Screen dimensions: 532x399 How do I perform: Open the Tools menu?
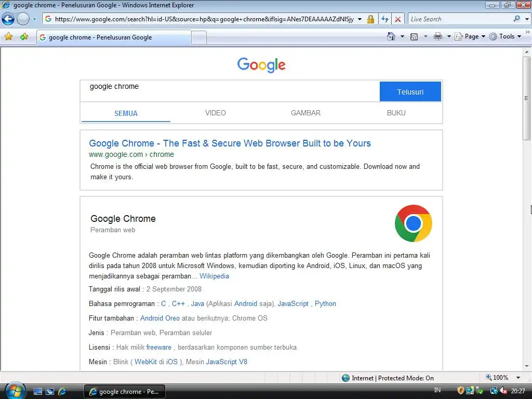[505, 36]
